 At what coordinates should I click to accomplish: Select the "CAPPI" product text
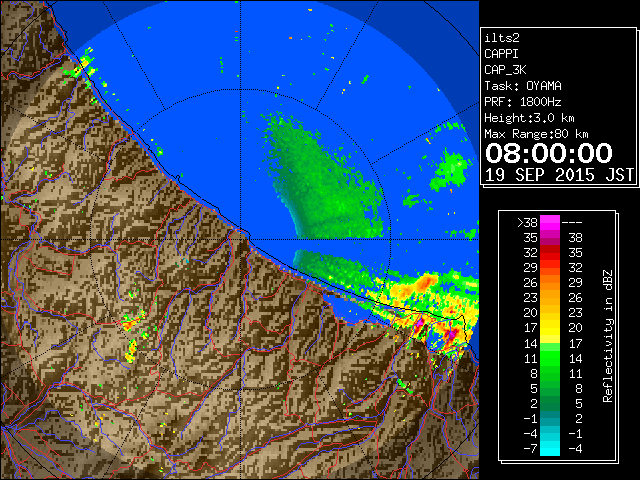(501, 54)
